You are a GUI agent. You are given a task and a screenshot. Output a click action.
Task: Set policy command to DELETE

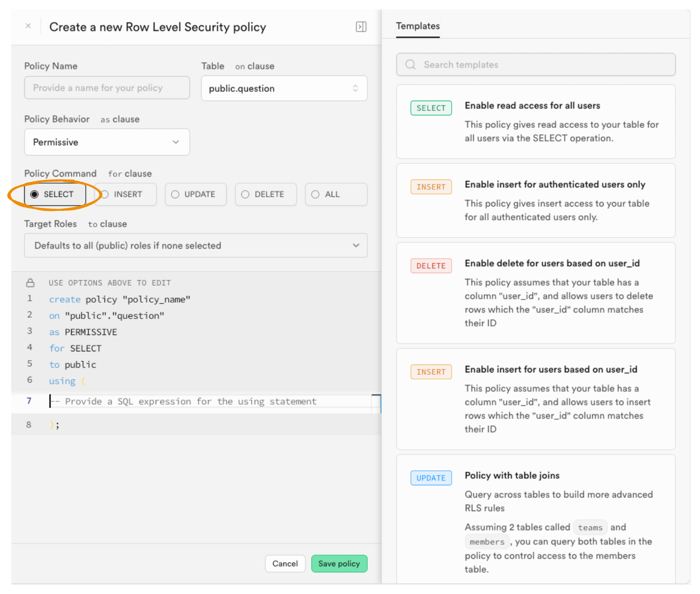click(266, 194)
